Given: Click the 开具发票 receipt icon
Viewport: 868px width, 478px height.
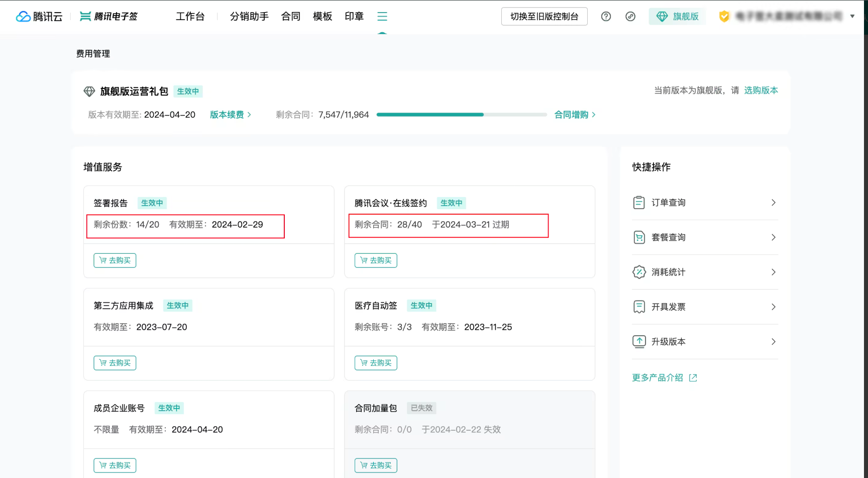Looking at the screenshot, I should (639, 307).
